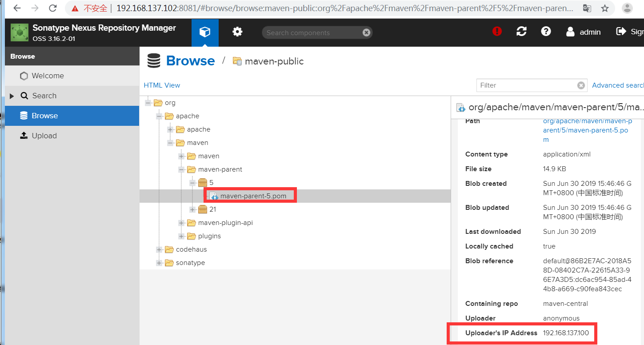Select the org tree node
Image resolution: width=644 pixels, height=345 pixels.
coord(170,103)
